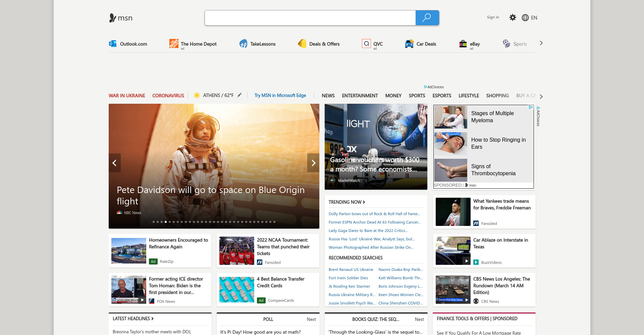The height and width of the screenshot is (335, 644).
Task: Select MONEY navigation item
Action: (393, 96)
